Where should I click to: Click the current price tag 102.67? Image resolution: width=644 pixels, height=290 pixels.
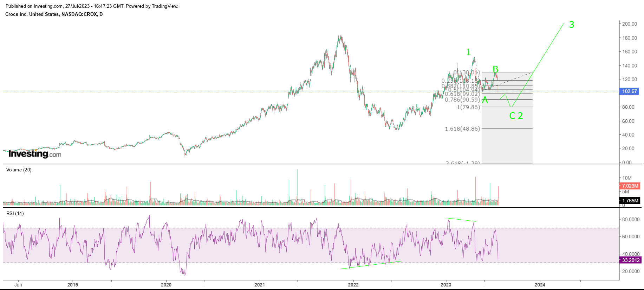point(629,91)
